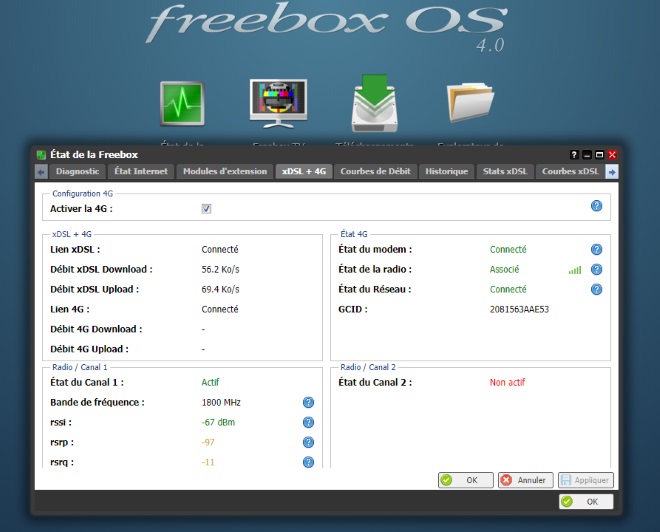Go to the Stats xDSL tab
The height and width of the screenshot is (532, 660).
(505, 172)
